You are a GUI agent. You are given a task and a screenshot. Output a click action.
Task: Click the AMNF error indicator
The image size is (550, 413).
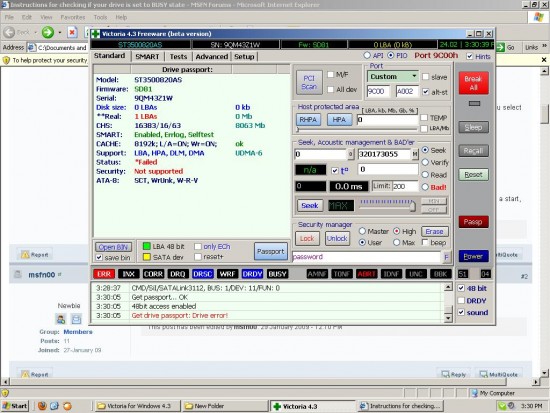[x=317, y=274]
